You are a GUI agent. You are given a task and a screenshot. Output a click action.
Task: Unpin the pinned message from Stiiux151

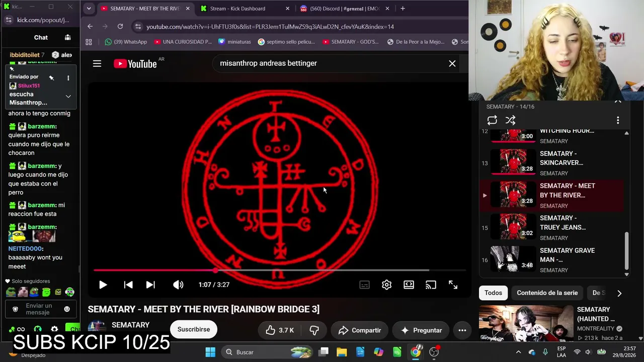pyautogui.click(x=51, y=78)
